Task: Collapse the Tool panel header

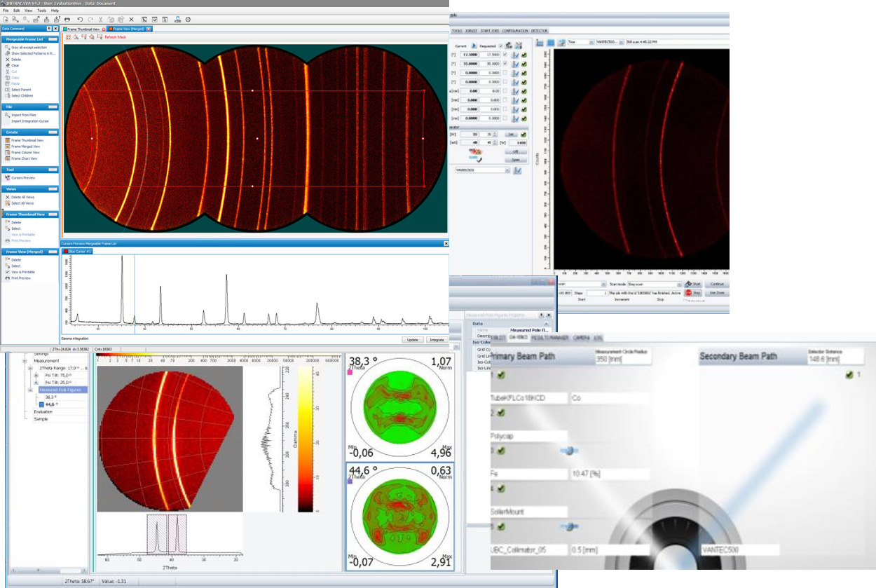Action: (x=52, y=170)
